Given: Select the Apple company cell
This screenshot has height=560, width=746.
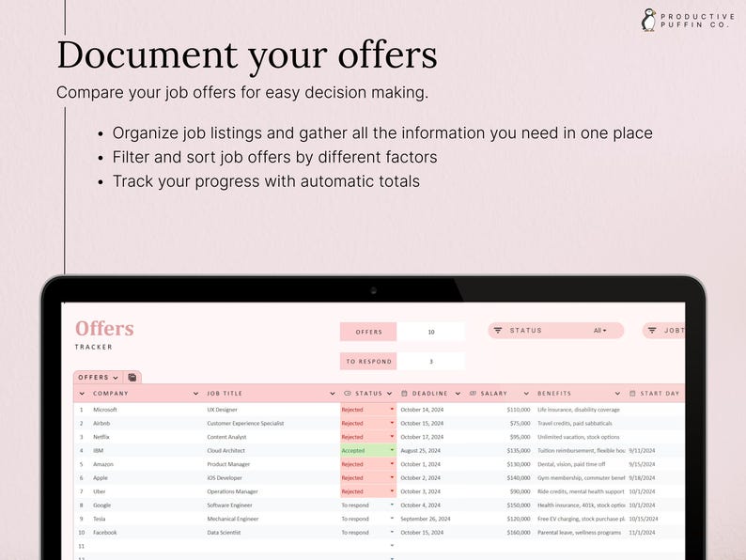Looking at the screenshot, I should point(147,477).
